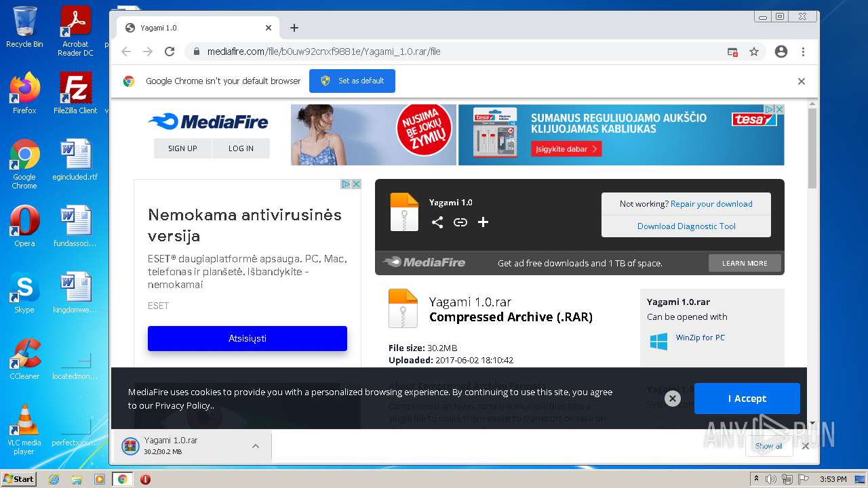Show hidden tray icons arrow
This screenshot has height=488, width=868.
coord(756,479)
